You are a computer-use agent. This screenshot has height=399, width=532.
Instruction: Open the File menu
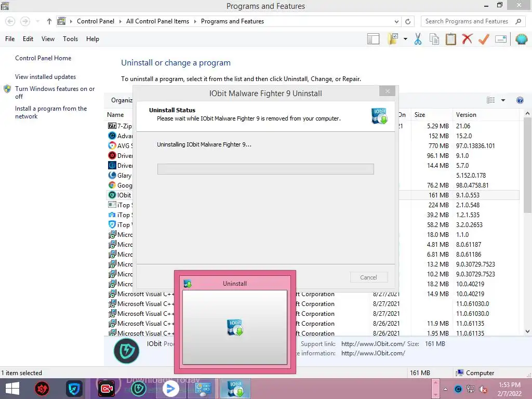click(10, 39)
